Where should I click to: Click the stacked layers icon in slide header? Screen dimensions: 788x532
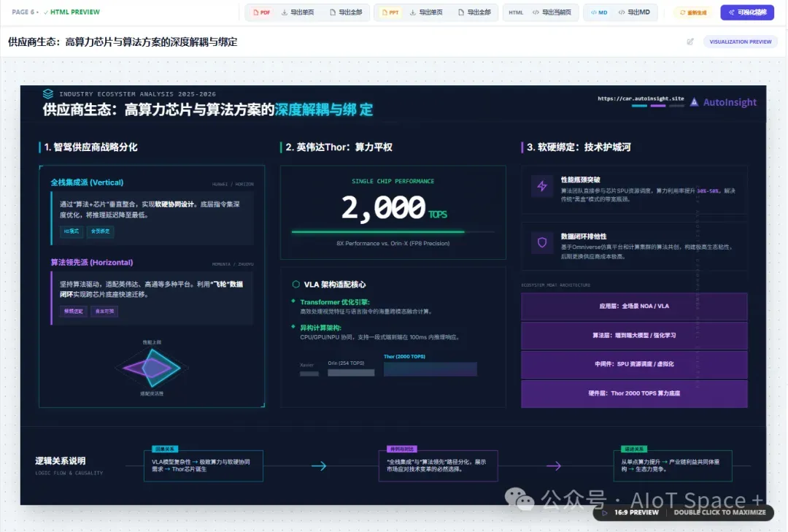(47, 94)
